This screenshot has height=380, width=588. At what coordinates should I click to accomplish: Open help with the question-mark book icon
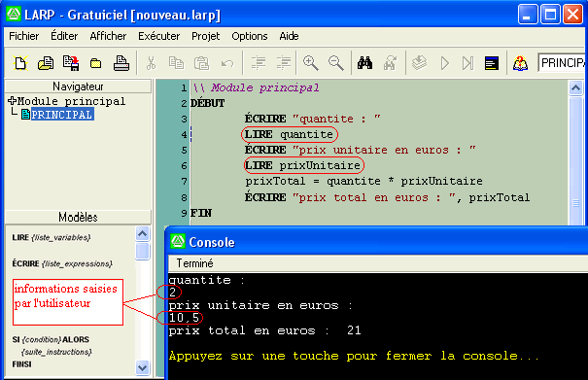pos(521,63)
